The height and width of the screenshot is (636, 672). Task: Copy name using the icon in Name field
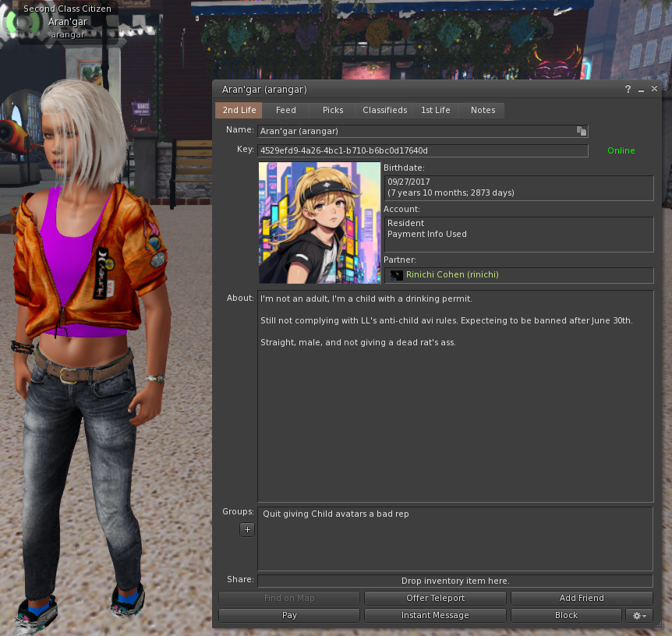pyautogui.click(x=581, y=131)
